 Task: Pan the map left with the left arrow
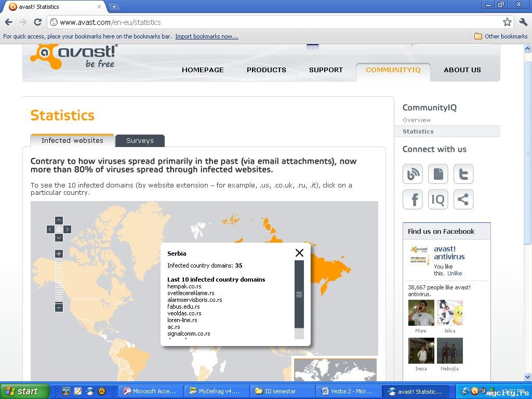50,229
